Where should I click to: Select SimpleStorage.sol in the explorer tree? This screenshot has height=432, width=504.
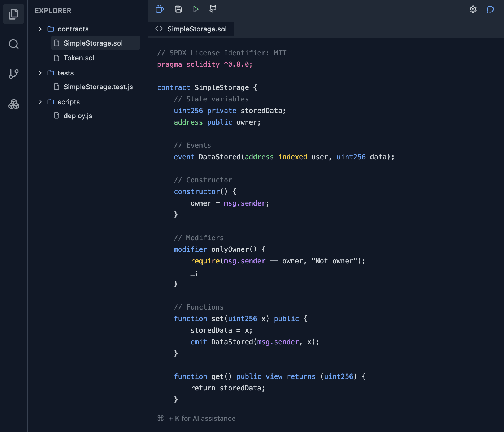tap(96, 43)
